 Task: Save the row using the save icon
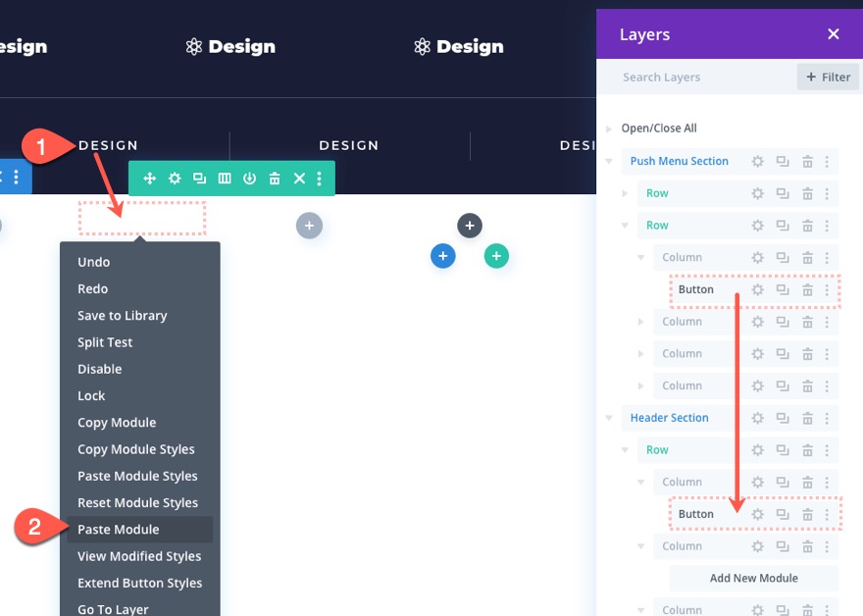tap(249, 178)
